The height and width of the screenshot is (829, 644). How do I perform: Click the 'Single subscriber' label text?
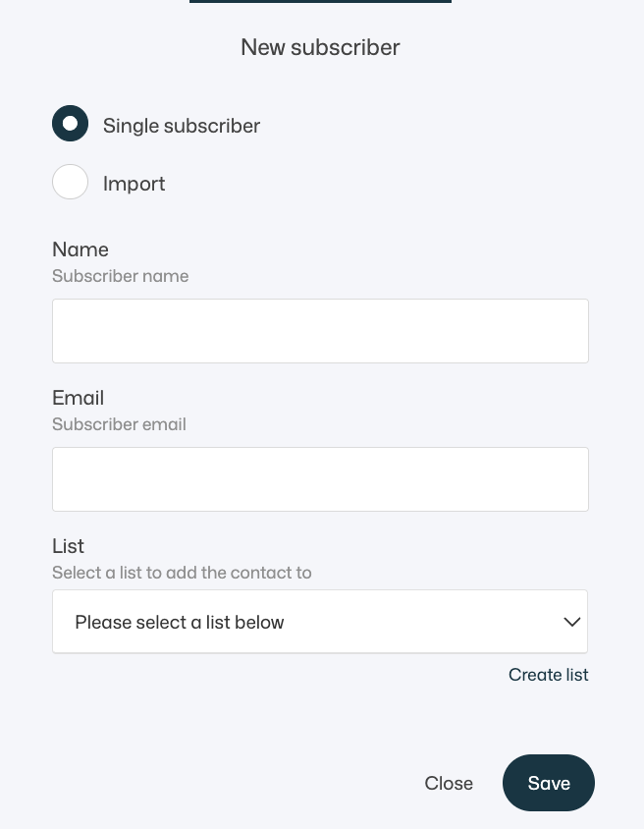point(182,126)
